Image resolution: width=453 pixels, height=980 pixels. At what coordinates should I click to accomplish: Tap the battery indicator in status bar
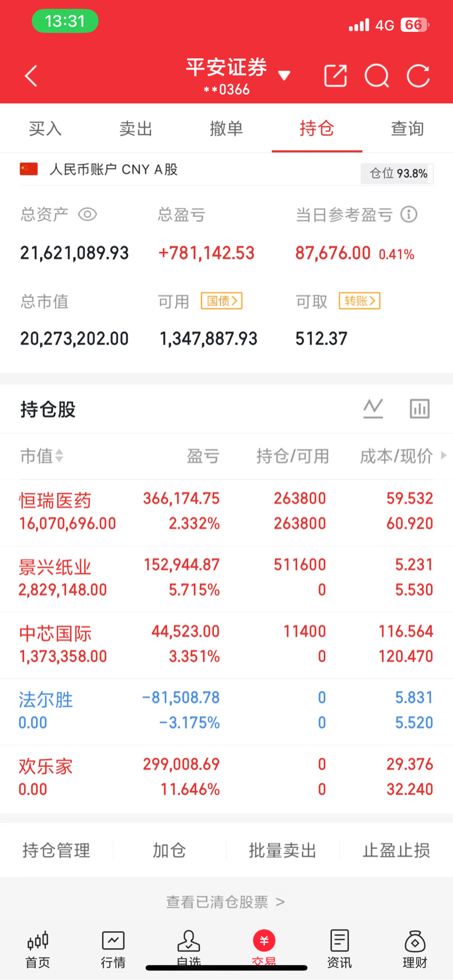(x=415, y=25)
